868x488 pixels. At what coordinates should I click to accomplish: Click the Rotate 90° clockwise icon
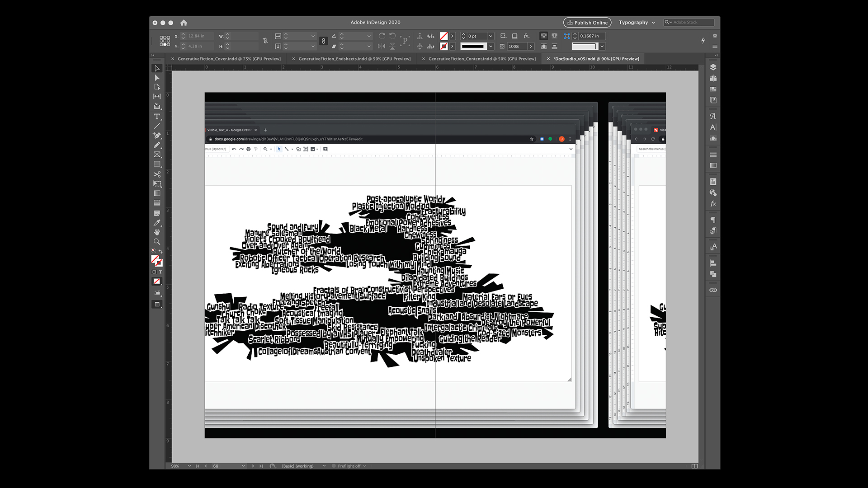[x=382, y=36]
